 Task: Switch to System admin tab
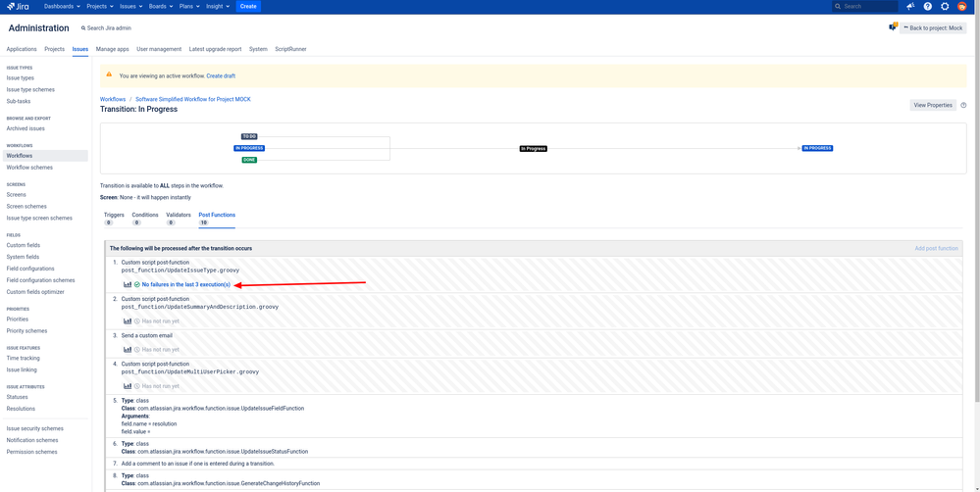click(x=258, y=49)
